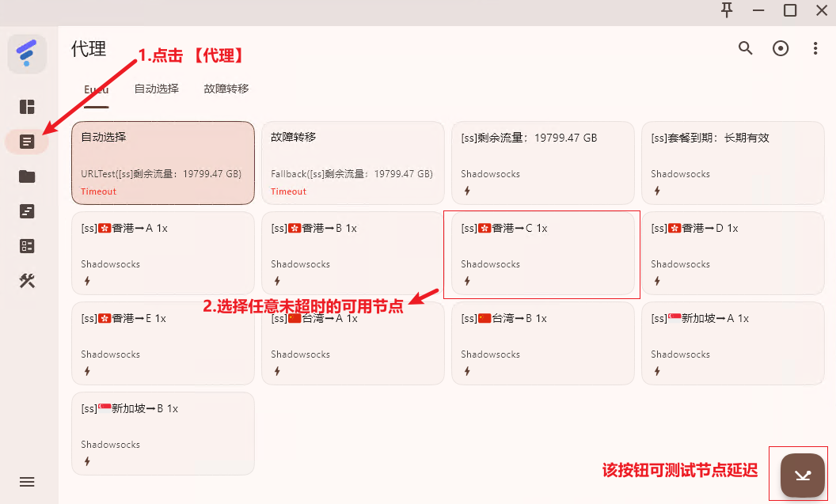Click the FlClash logo icon

pos(27,54)
